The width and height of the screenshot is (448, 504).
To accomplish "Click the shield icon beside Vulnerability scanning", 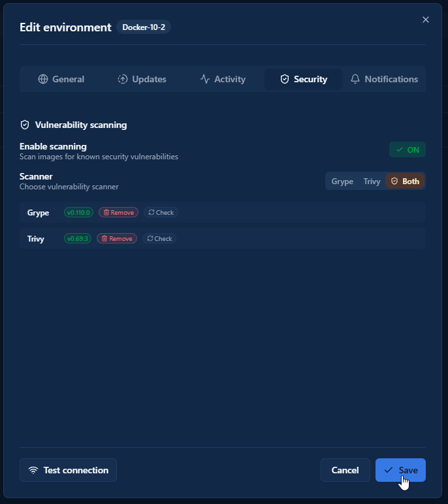I will (25, 125).
